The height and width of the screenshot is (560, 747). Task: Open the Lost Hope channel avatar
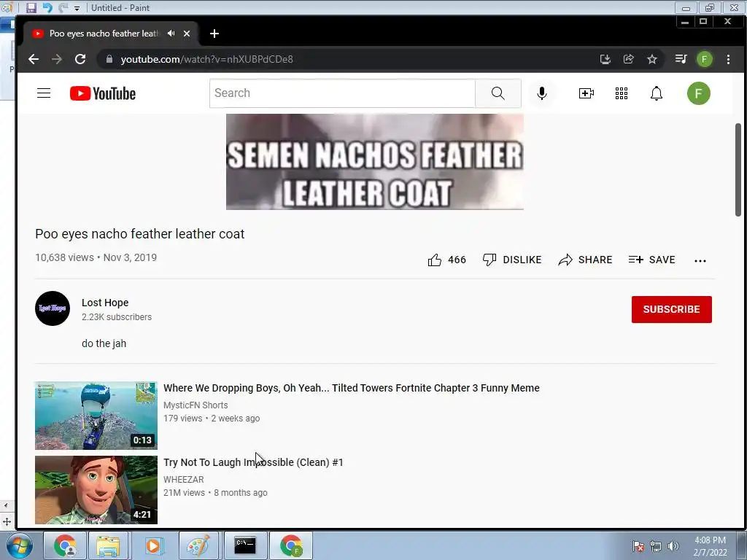pyautogui.click(x=53, y=308)
